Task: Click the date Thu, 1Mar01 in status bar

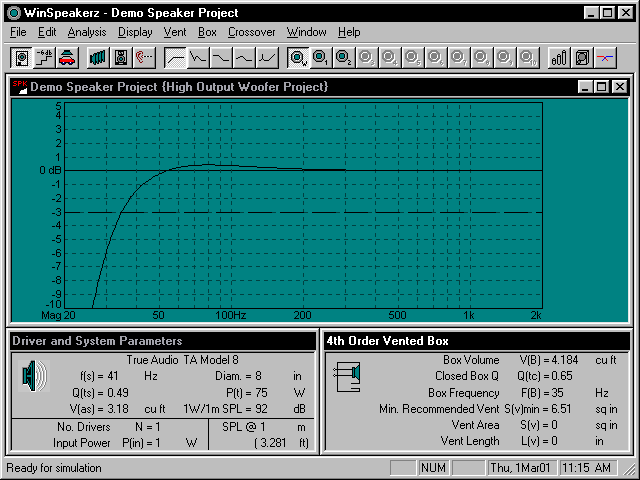Action: pos(520,467)
